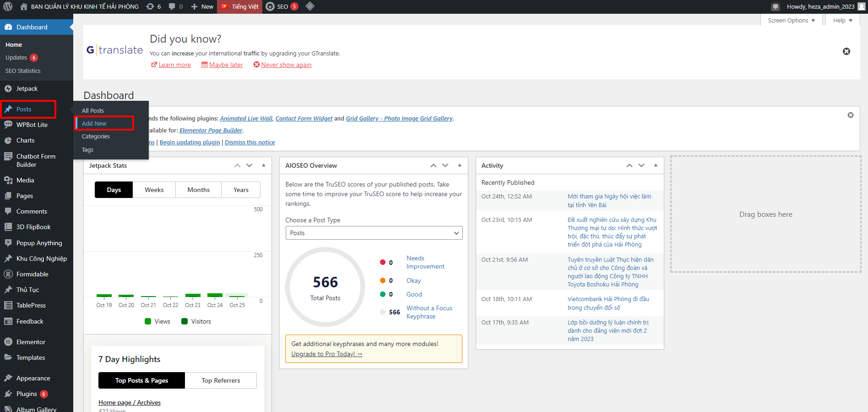Toggle the Activity panel collapse triangle
Screen dimensions: 868x412
tap(656, 165)
